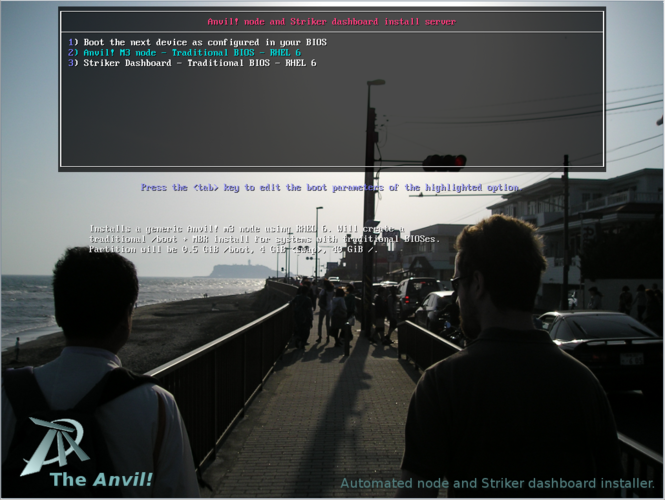
Task: Click the 'Press the <tab> key' hint
Action: tap(331, 187)
